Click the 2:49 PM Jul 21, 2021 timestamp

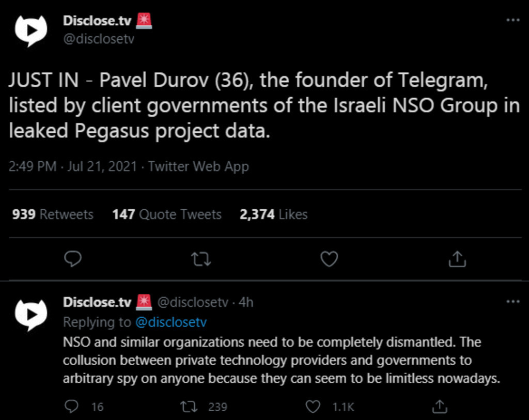[x=73, y=167]
